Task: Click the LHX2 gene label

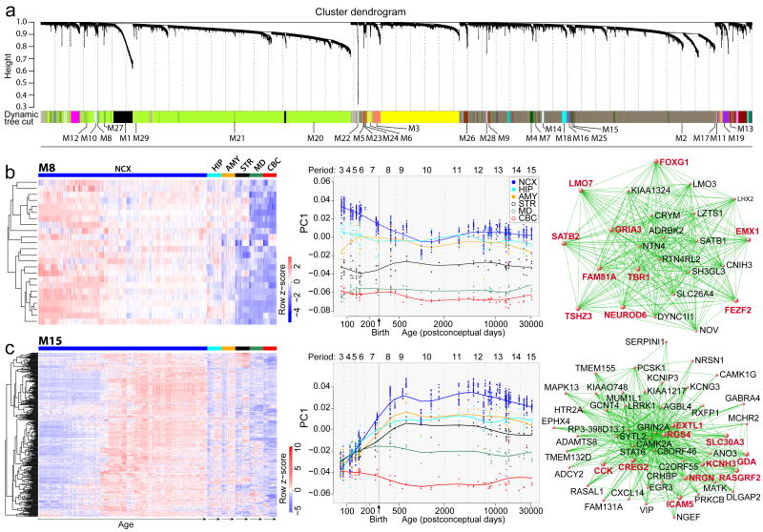Action: tap(746, 199)
